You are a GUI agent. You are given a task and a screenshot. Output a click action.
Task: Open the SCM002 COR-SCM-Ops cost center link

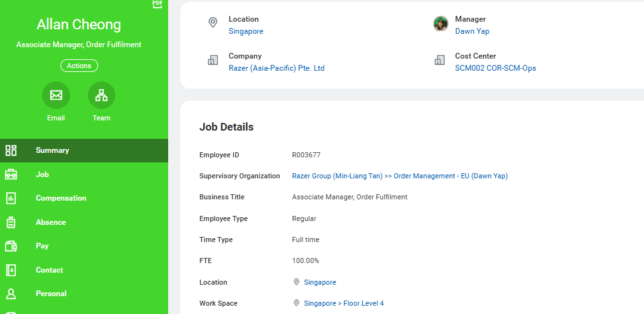point(496,68)
